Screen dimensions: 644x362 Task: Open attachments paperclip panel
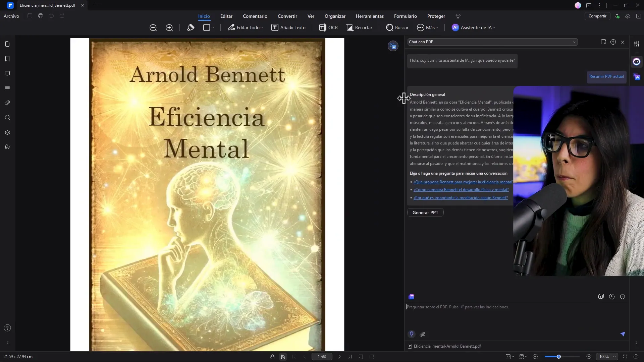(x=7, y=103)
